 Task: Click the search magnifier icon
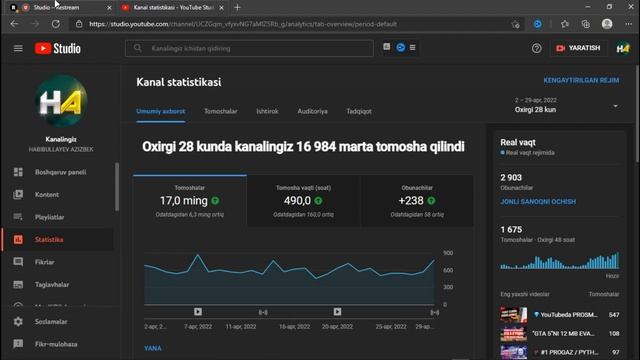point(138,48)
